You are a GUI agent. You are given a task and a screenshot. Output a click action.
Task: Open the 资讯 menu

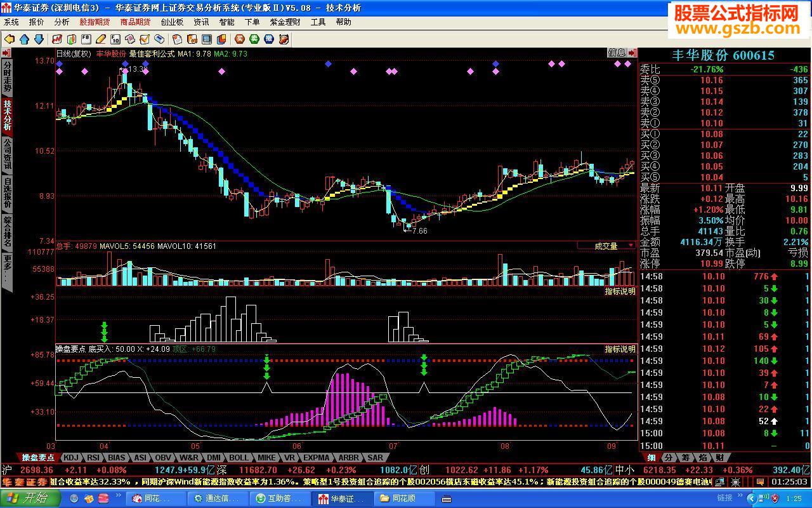(201, 22)
